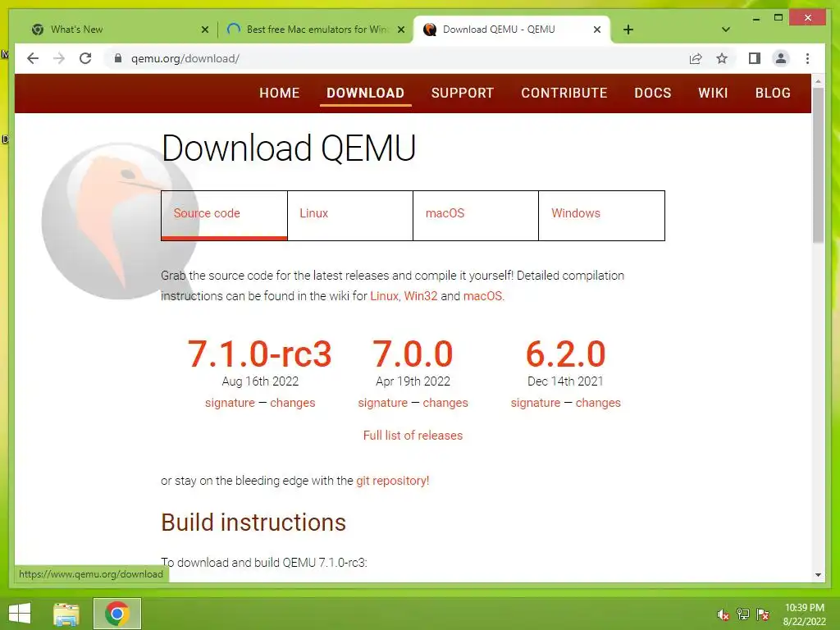Open changes for 6.2.0
The image size is (840, 630).
[598, 403]
